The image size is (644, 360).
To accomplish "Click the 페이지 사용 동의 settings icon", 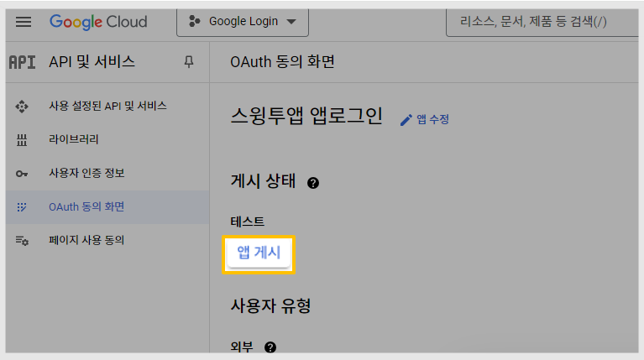I will [x=22, y=241].
